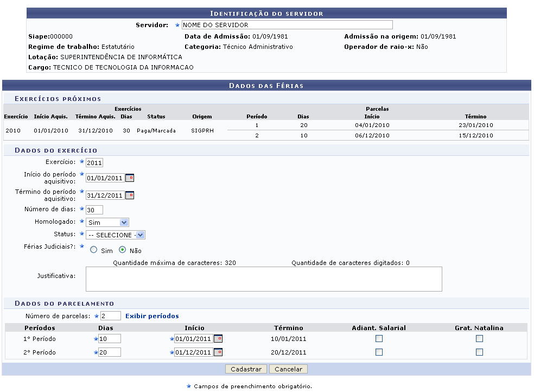This screenshot has height=392, width=534.
Task: Check Adiant. Salarial for 2º Período
Action: coord(379,352)
